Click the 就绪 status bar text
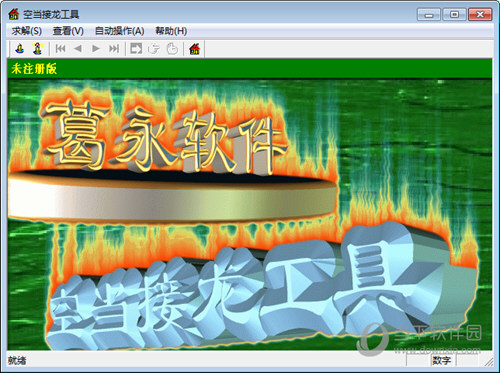The height and width of the screenshot is (373, 500). pyautogui.click(x=17, y=360)
